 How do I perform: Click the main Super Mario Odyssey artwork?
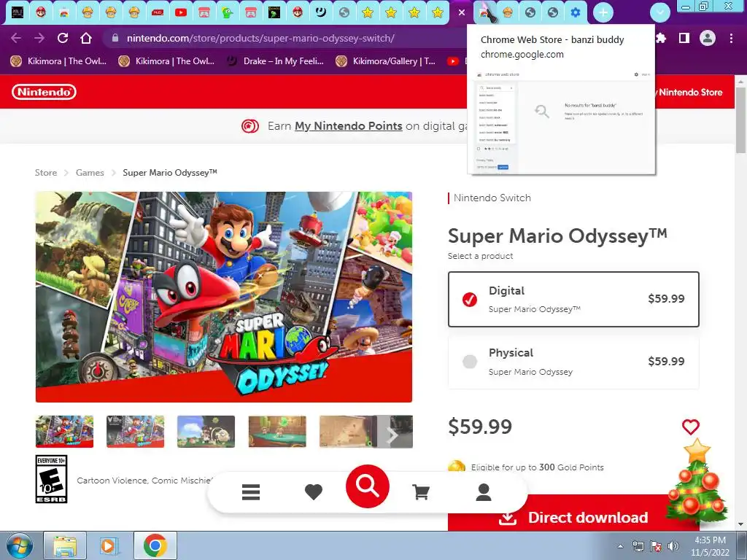tap(224, 297)
